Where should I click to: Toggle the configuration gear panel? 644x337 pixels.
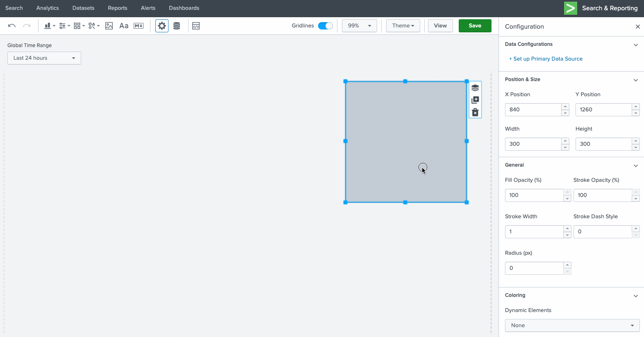point(162,26)
